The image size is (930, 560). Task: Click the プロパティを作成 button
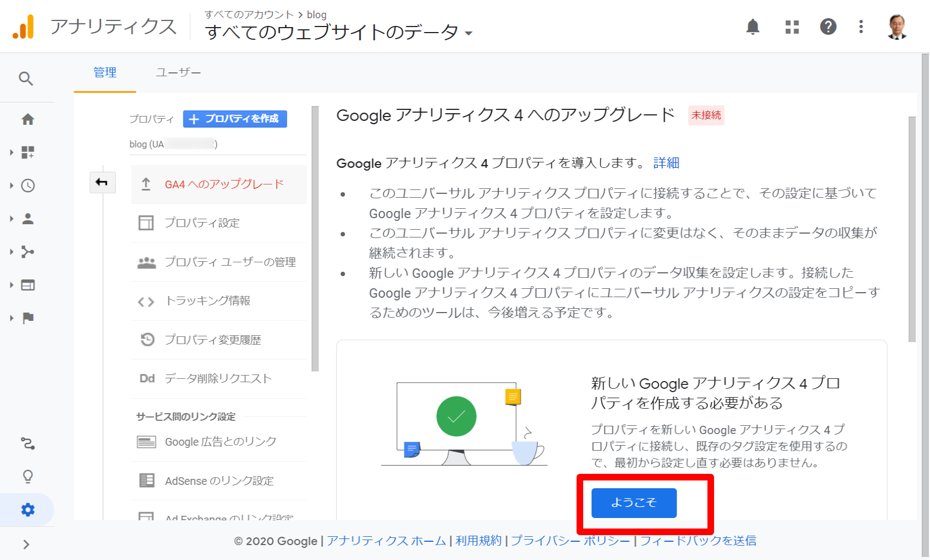click(235, 119)
